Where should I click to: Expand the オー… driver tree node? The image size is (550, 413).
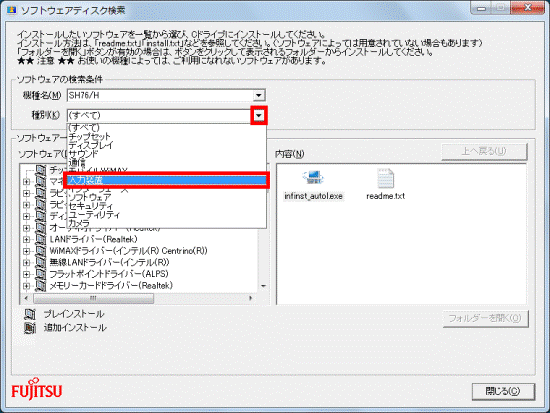(x=26, y=228)
